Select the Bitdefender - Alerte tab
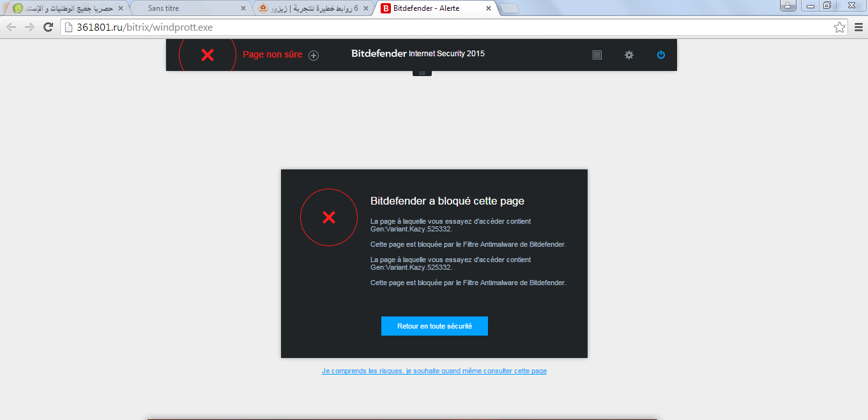Viewport: 868px width, 420px height. [436, 8]
